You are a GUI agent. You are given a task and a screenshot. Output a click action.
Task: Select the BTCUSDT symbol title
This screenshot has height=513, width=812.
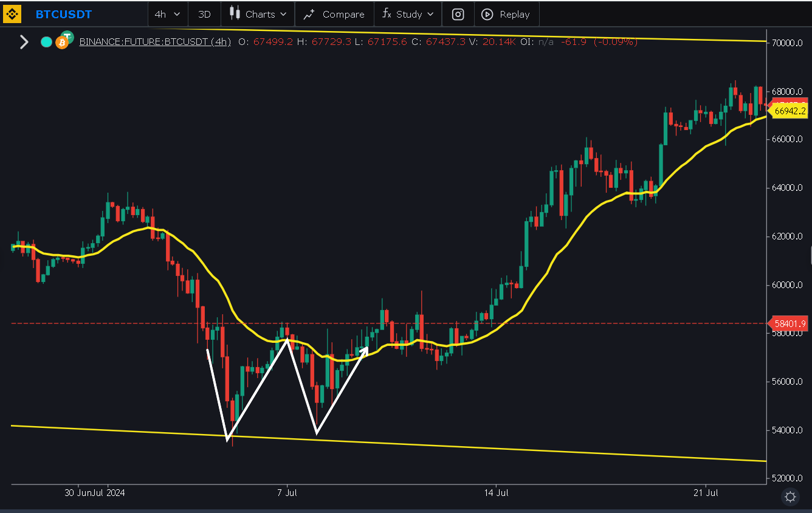[64, 14]
